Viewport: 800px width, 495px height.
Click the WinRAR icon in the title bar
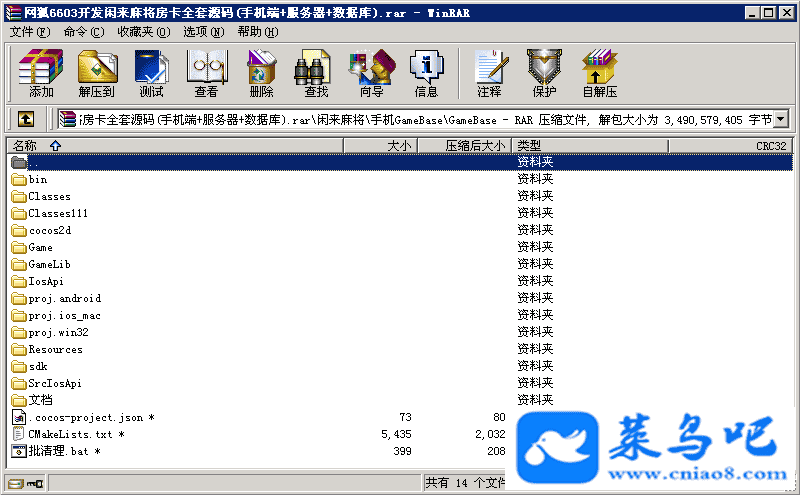[x=13, y=13]
